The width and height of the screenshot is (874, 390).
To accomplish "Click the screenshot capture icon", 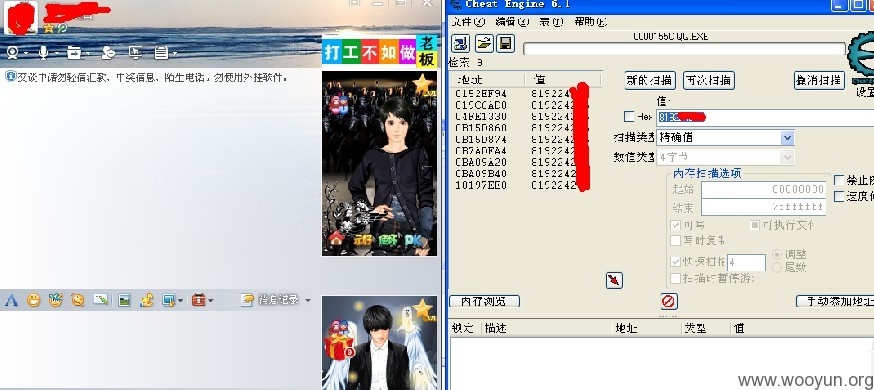I will click(168, 300).
